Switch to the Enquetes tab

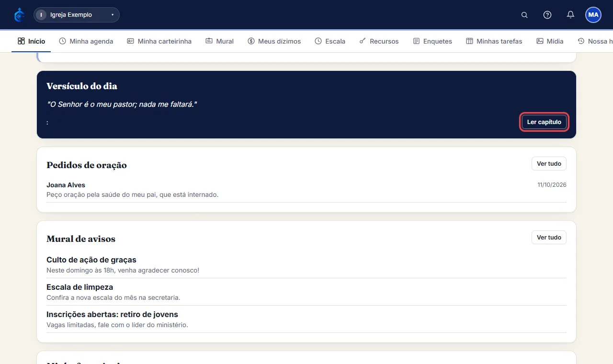point(432,41)
